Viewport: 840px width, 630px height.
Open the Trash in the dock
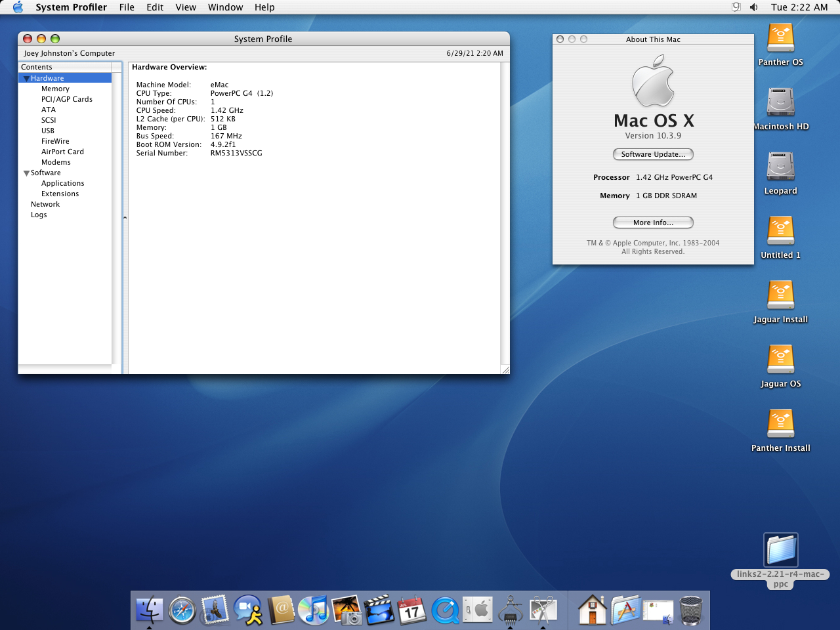click(x=690, y=610)
